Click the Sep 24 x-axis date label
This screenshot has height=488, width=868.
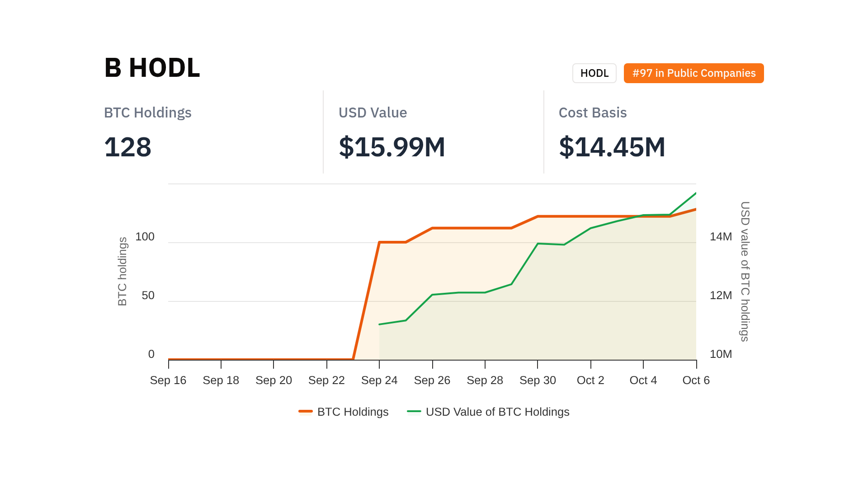(x=379, y=380)
